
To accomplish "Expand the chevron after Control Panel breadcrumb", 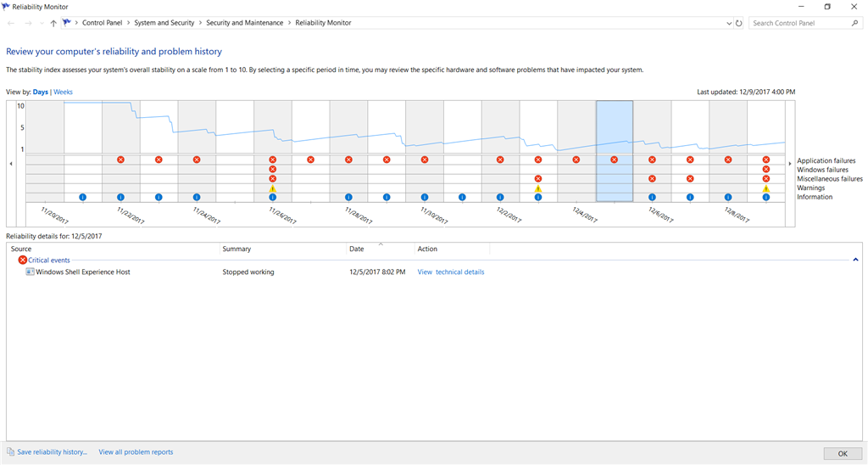I will (128, 23).
